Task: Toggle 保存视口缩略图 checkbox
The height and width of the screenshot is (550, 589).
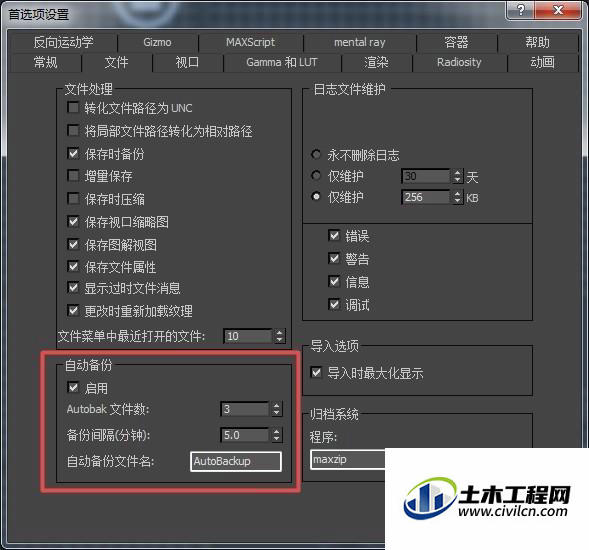Action: (73, 222)
